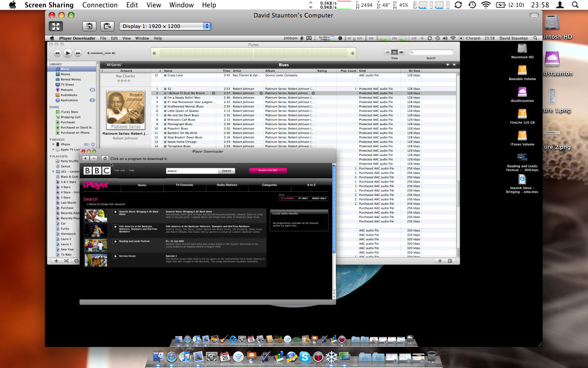
Task: Click the iPlayer Downloader back arrow
Action: pyautogui.click(x=85, y=158)
